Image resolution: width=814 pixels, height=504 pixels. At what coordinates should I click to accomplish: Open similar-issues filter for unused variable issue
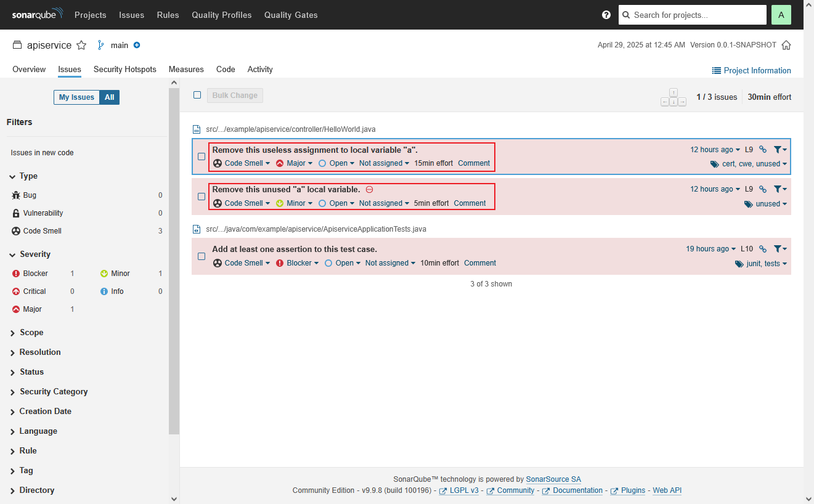point(780,189)
